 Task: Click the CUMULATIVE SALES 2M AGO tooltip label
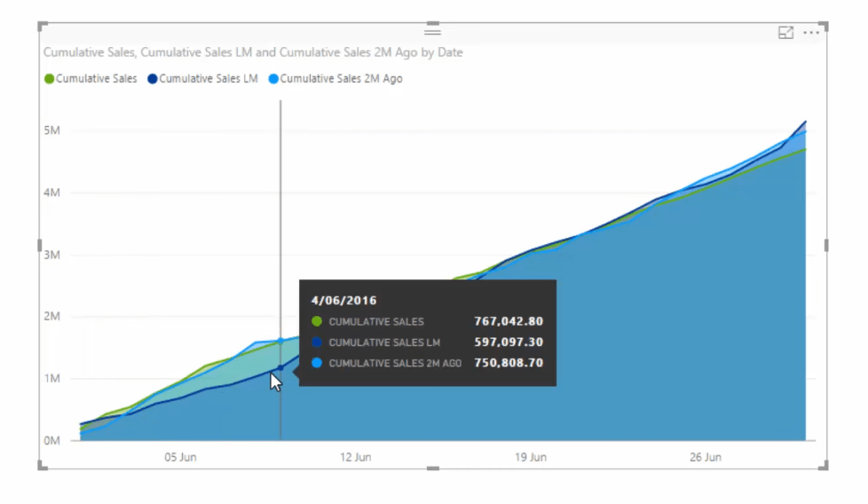[x=395, y=363]
